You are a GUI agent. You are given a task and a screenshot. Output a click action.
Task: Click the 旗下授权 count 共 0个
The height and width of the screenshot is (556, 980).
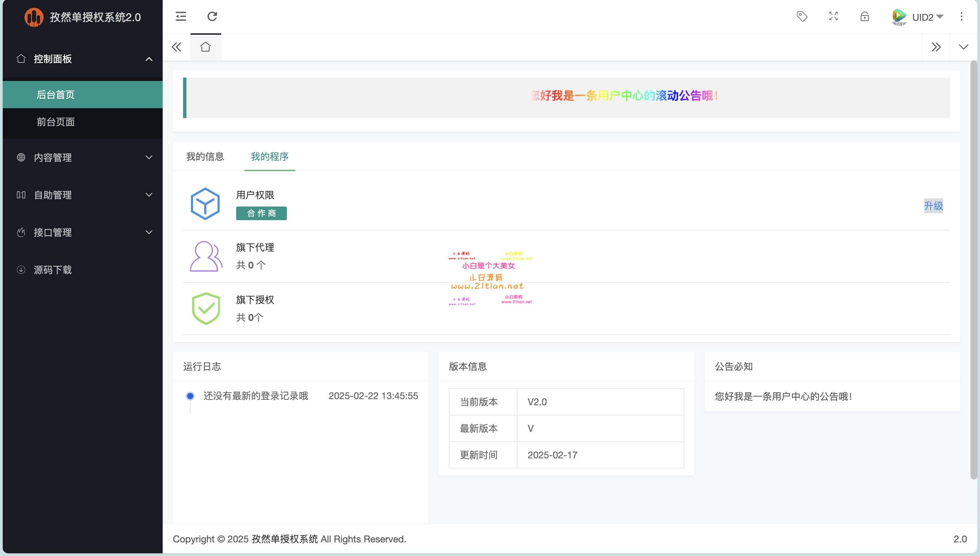tap(250, 317)
